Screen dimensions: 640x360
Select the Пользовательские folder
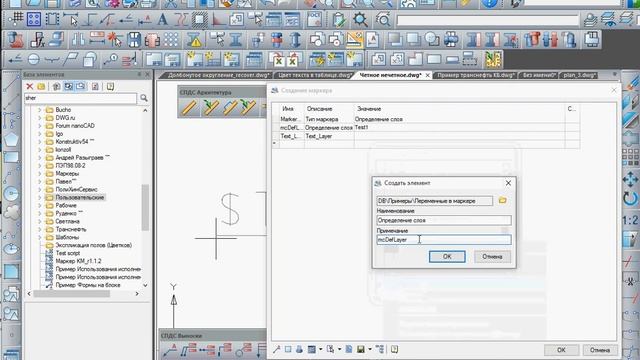(x=80, y=198)
